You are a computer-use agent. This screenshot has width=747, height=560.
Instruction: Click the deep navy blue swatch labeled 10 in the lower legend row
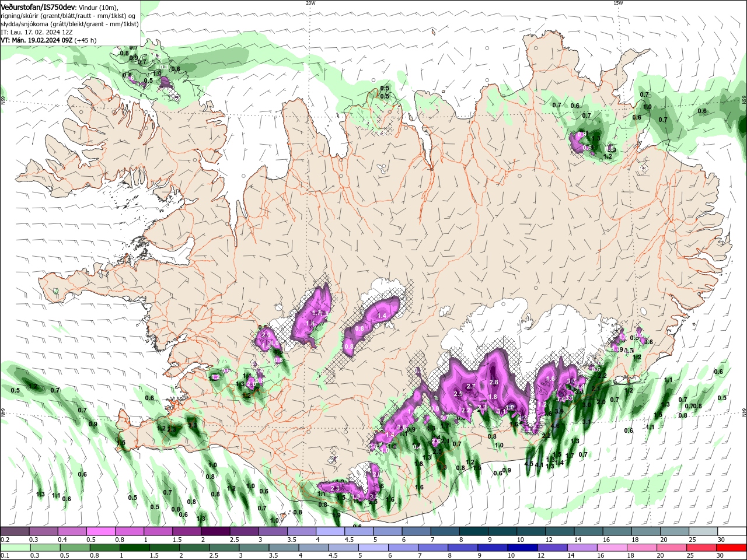[x=523, y=548]
